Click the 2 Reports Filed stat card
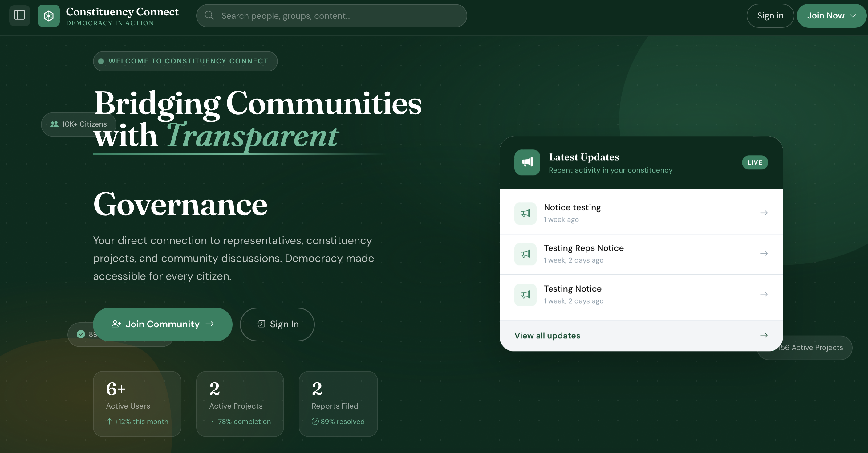The image size is (868, 453). (x=338, y=404)
